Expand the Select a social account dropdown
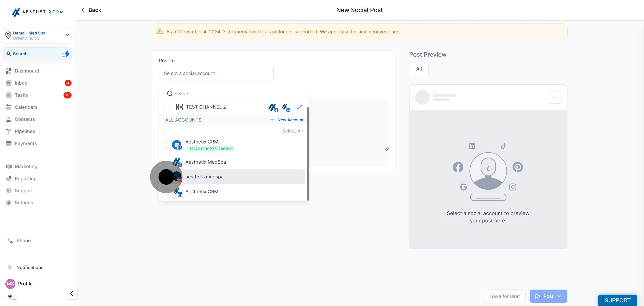The image size is (644, 306). tap(216, 73)
